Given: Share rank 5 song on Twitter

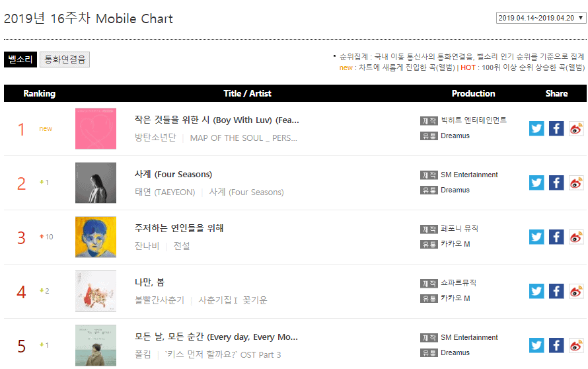Looking at the screenshot, I should tap(536, 345).
